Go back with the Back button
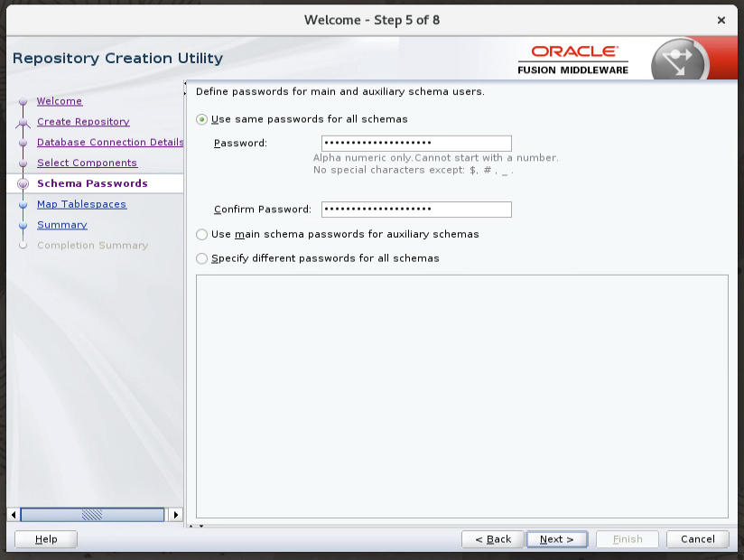This screenshot has width=744, height=560. [x=492, y=539]
